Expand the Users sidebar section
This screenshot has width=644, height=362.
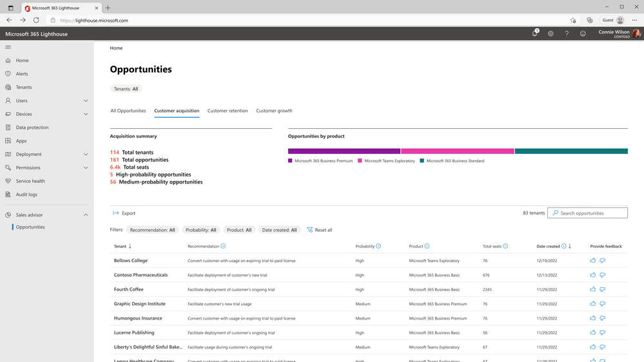(86, 100)
